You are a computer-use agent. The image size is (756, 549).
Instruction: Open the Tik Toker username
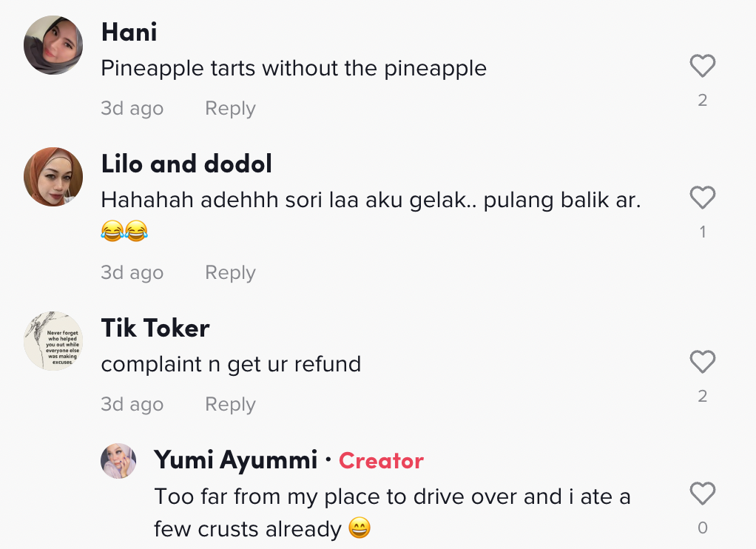[x=155, y=328]
